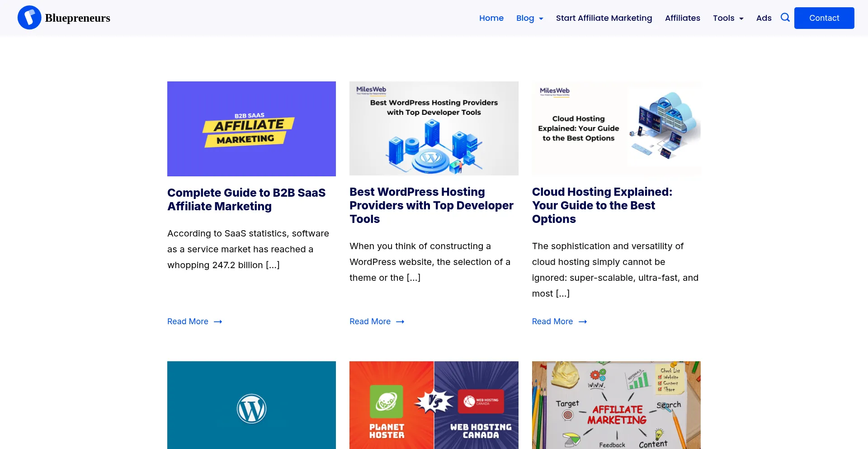Click the arrow icon after Cloud Hosting Read More
This screenshot has width=868, height=449.
(582, 321)
